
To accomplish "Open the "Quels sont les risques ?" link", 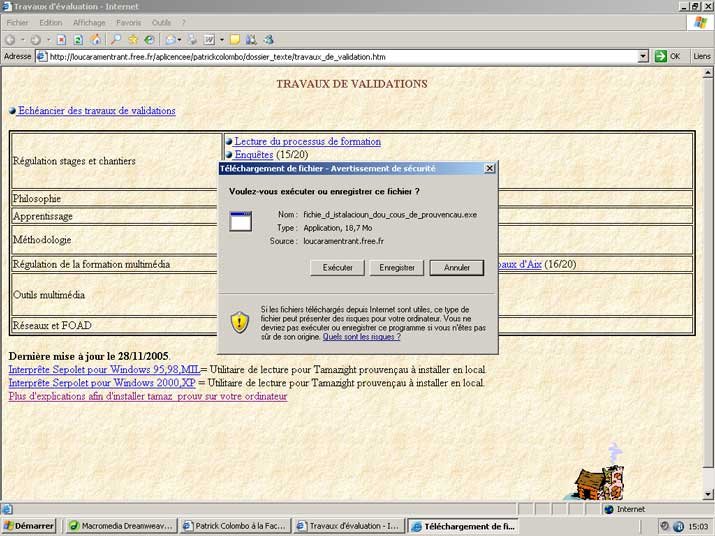I will coord(362,337).
